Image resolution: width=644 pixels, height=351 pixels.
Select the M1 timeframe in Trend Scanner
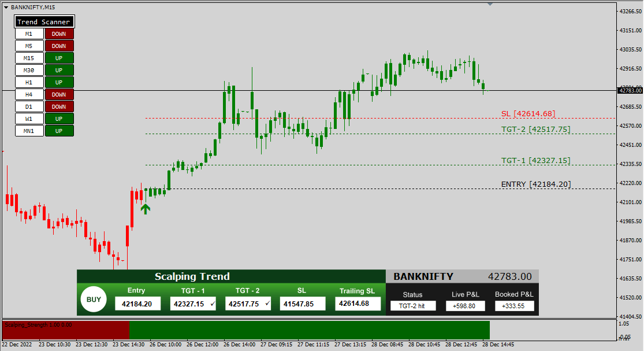click(29, 34)
